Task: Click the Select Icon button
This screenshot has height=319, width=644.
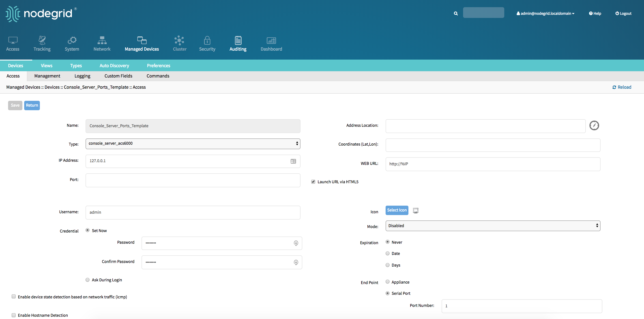Action: click(397, 210)
